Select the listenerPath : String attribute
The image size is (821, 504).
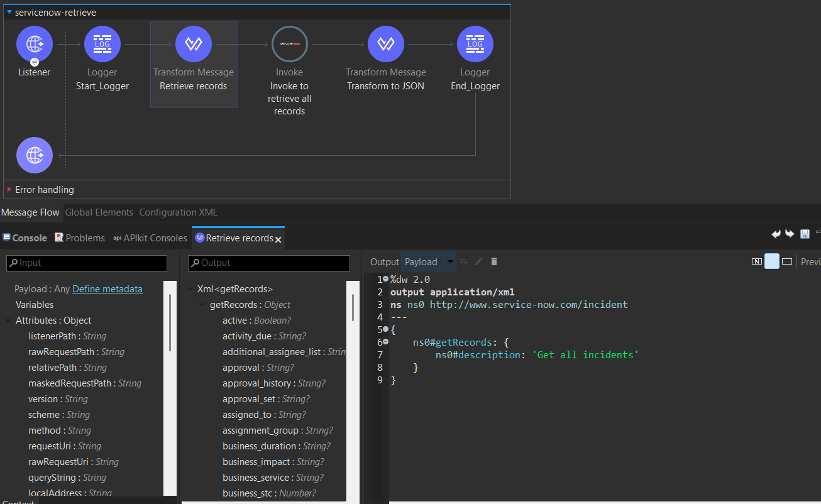(x=67, y=336)
